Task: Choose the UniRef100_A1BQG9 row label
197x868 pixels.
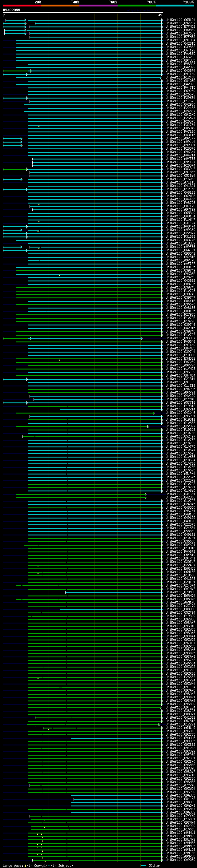Action: click(180, 243)
